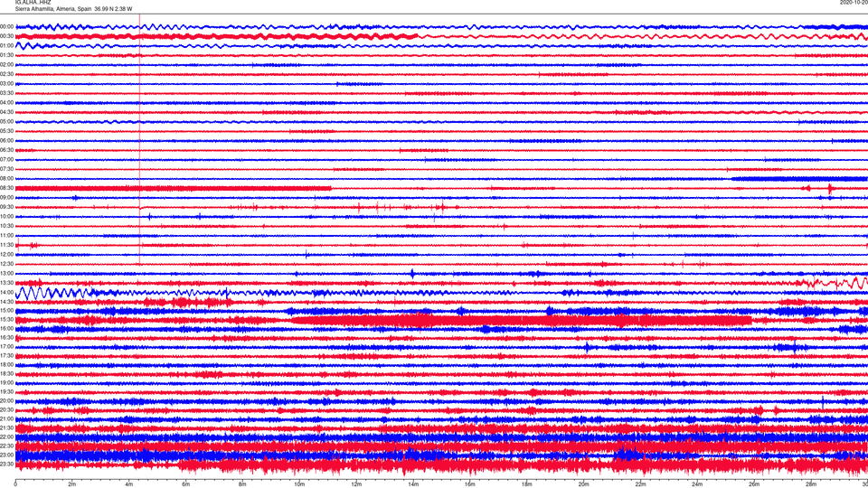
Task: Click the 21:00 trace time label
Action: pyautogui.click(x=7, y=418)
